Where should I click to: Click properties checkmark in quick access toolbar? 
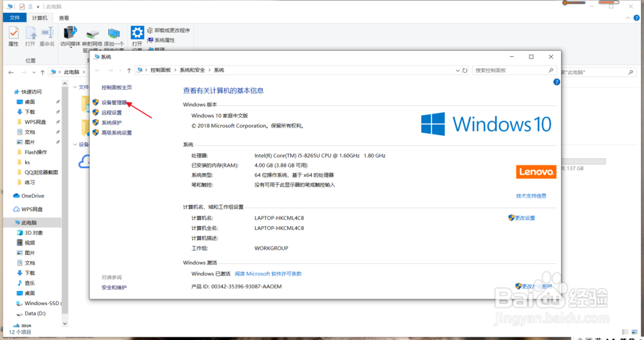[22, 6]
